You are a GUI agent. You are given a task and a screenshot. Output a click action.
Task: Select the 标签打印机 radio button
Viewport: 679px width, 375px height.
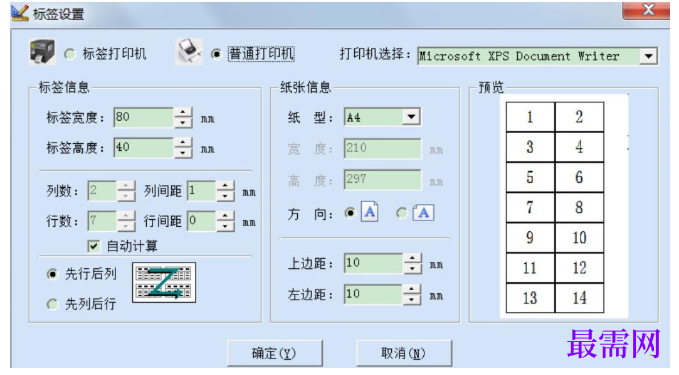(x=69, y=54)
